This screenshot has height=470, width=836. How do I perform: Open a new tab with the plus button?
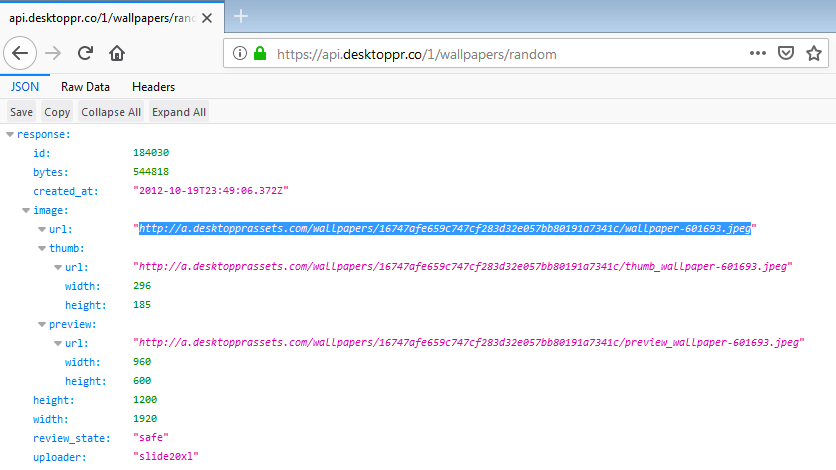click(x=241, y=17)
